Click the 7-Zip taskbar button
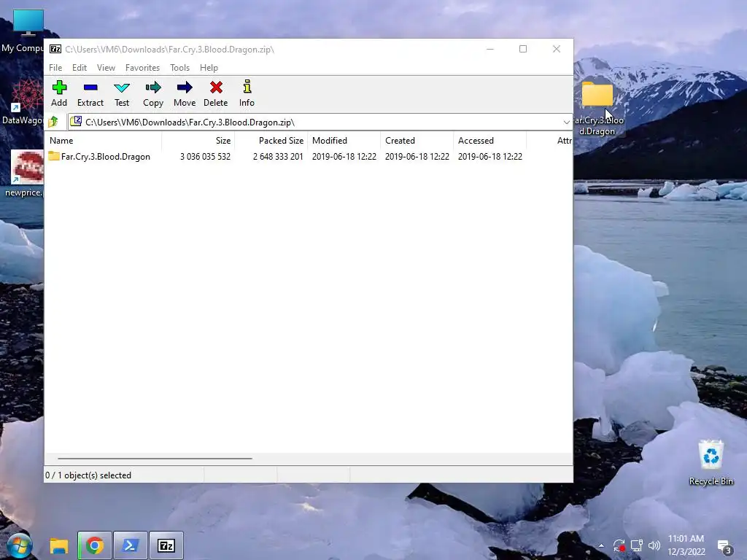The width and height of the screenshot is (747, 560). click(x=166, y=545)
